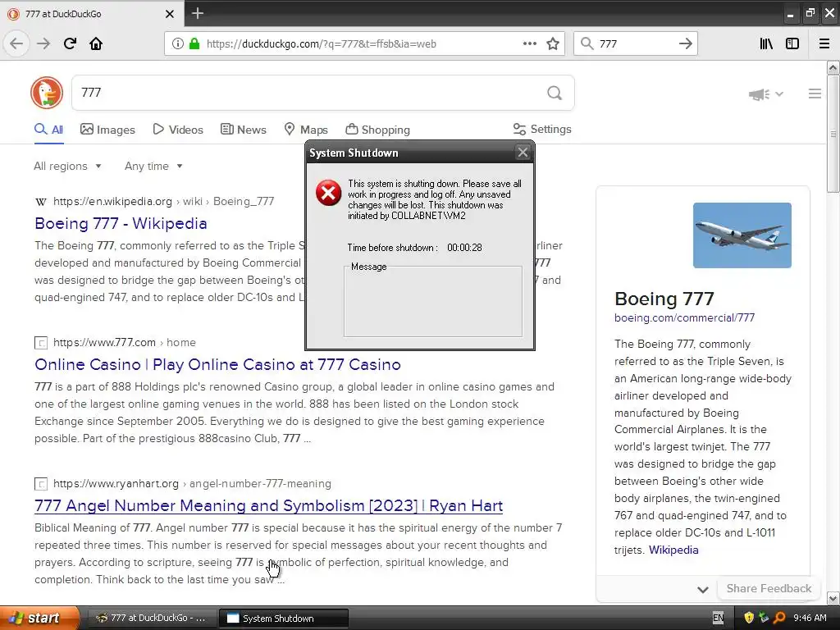Select System Shutdown taskbar button
The height and width of the screenshot is (630, 840).
click(284, 618)
